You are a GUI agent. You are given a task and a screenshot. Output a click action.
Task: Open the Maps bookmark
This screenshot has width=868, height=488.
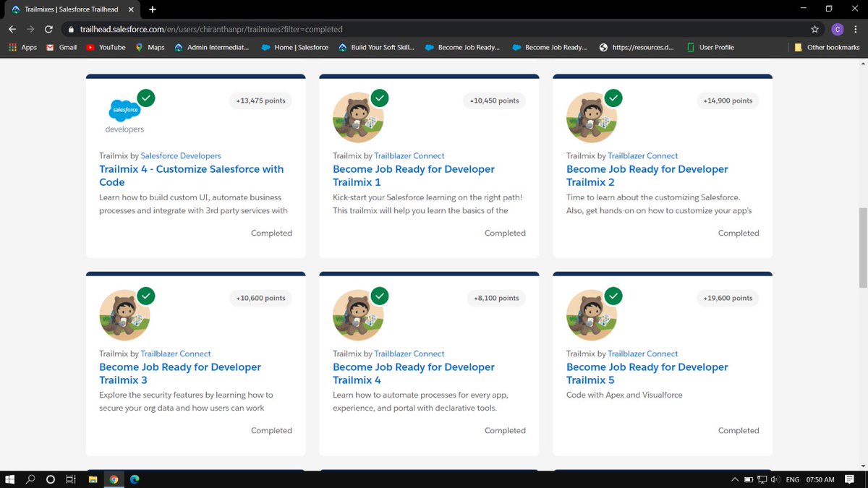coord(150,47)
